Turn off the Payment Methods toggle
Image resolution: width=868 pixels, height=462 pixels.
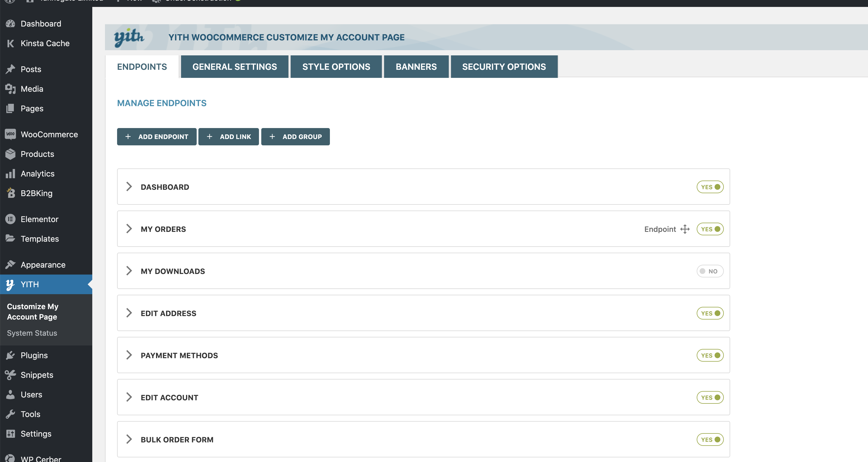[710, 356]
